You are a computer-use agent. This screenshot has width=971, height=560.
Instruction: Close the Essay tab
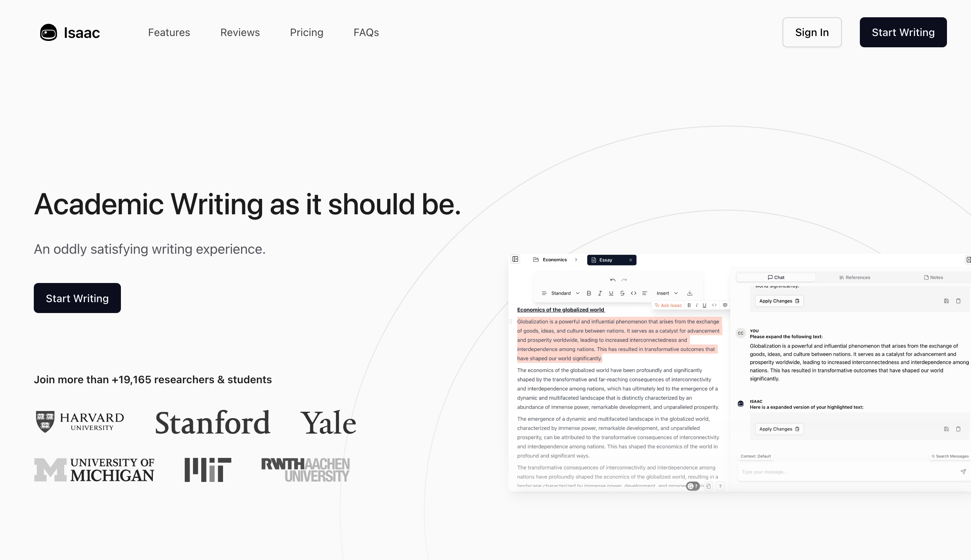pyautogui.click(x=630, y=260)
